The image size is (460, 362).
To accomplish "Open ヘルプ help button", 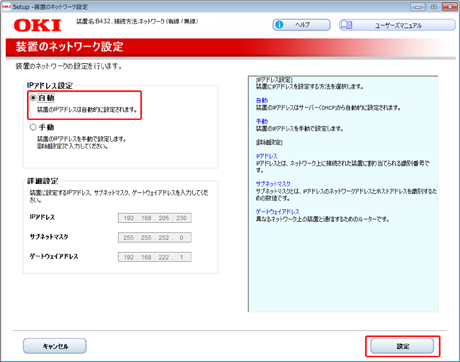I will click(x=301, y=25).
